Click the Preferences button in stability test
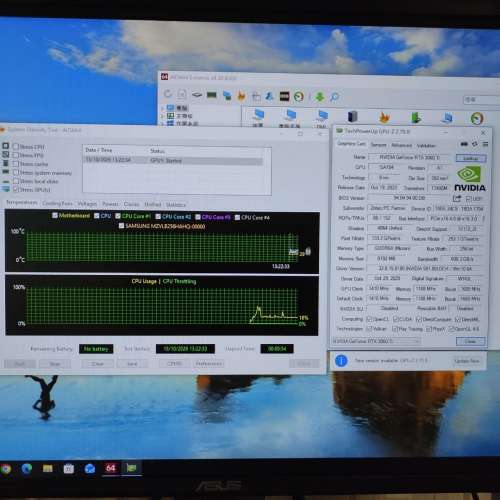500x500 pixels. point(209,363)
